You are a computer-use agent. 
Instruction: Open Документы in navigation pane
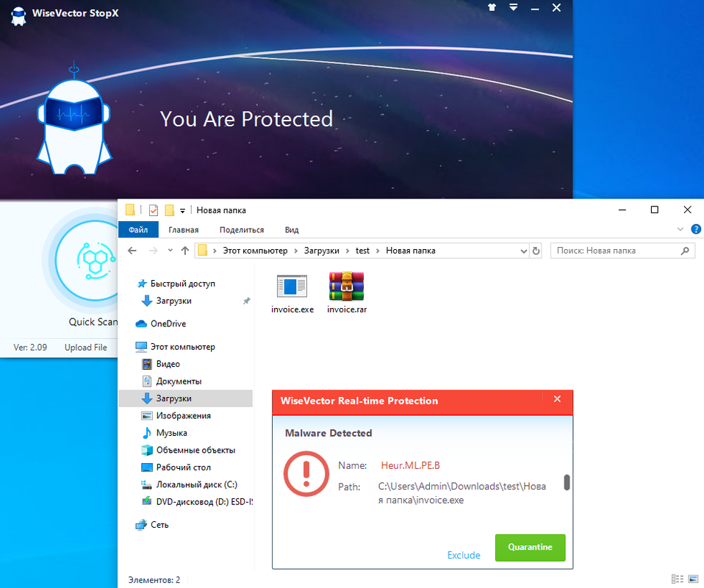(x=179, y=381)
